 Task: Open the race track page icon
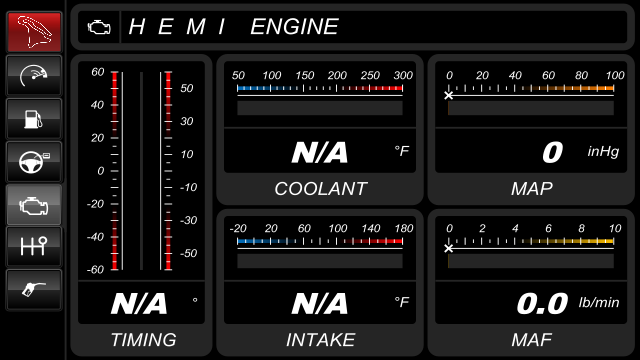pos(34,32)
